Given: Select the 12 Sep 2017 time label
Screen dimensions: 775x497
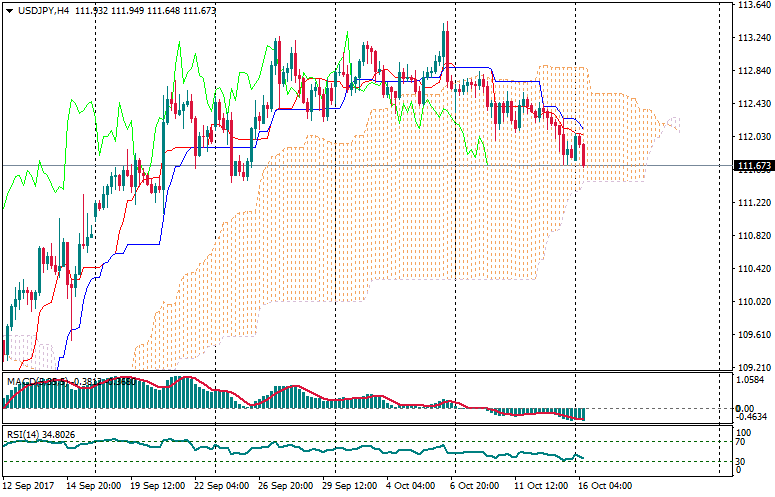Looking at the screenshot, I should pyautogui.click(x=29, y=485).
